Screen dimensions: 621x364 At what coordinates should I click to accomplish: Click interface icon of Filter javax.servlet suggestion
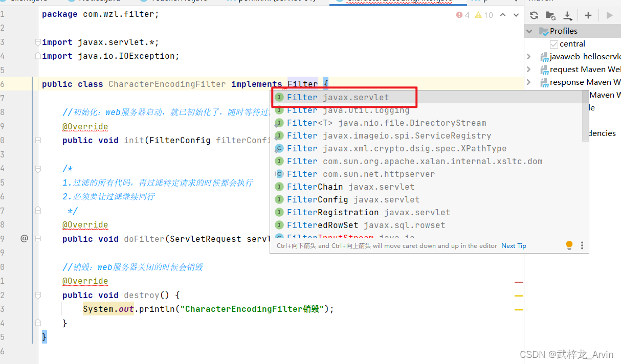(x=279, y=97)
